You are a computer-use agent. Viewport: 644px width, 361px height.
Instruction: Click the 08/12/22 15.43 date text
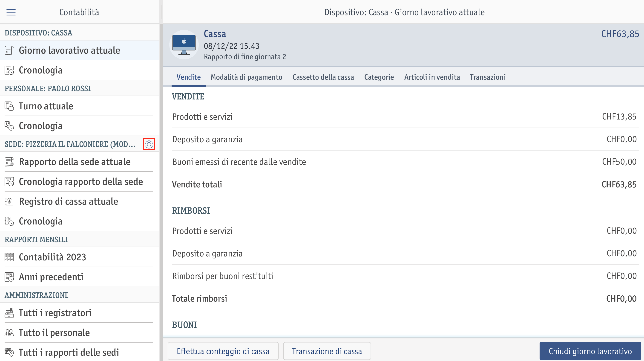pyautogui.click(x=232, y=46)
